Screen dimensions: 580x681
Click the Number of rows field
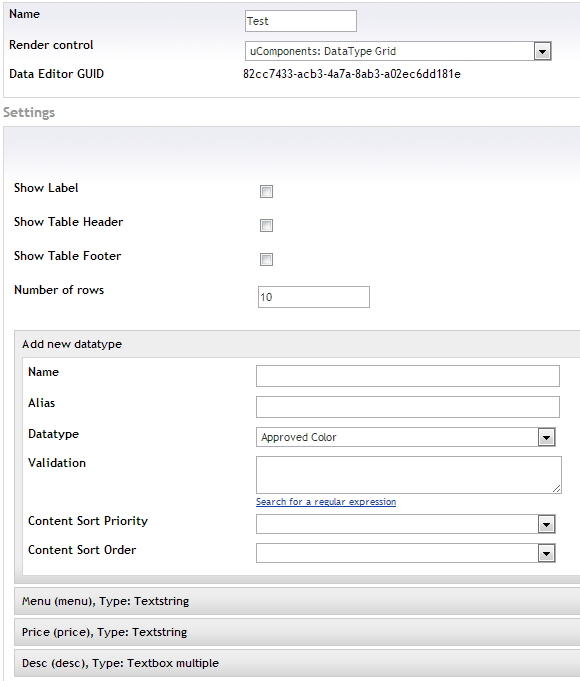[314, 297]
